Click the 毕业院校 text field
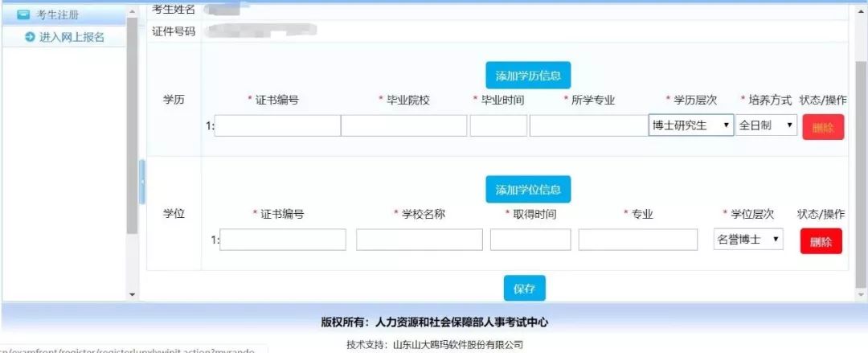This screenshot has width=868, height=353. 403,126
